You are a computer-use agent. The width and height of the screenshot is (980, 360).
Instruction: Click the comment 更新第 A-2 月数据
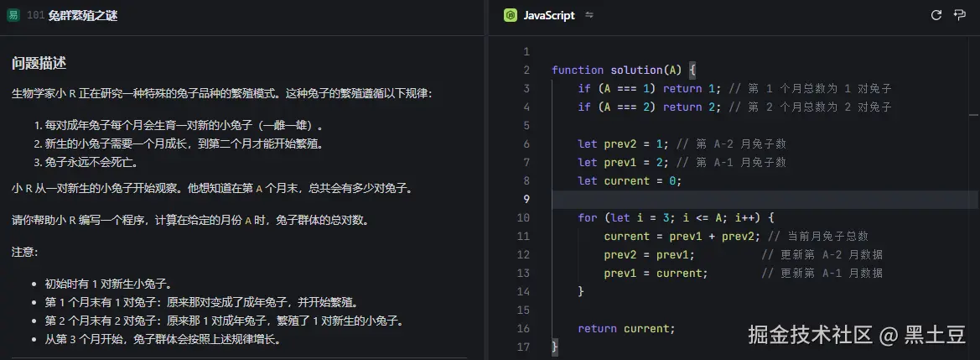pos(822,255)
